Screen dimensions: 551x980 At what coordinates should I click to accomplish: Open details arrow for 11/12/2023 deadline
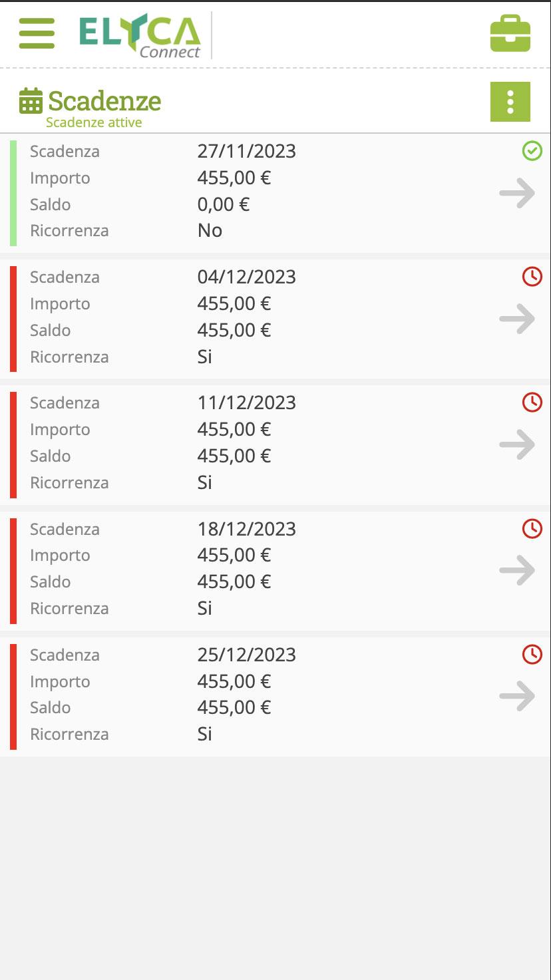517,445
